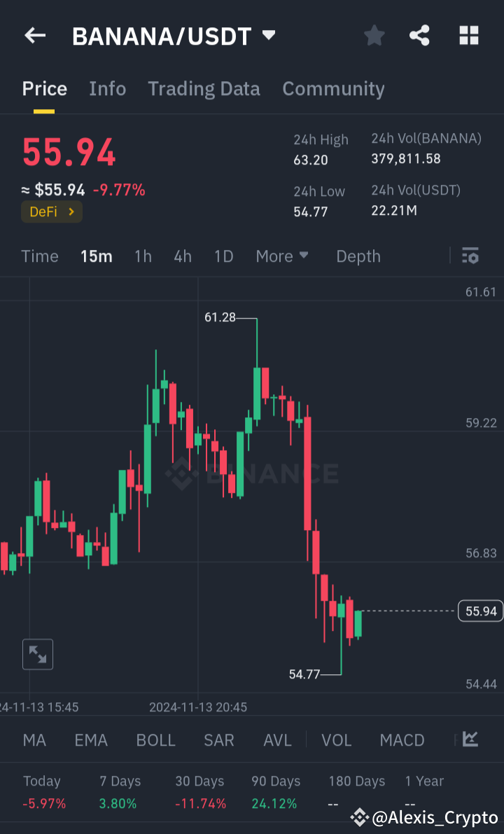Star BANANA/USDT as a favorite

tap(374, 36)
